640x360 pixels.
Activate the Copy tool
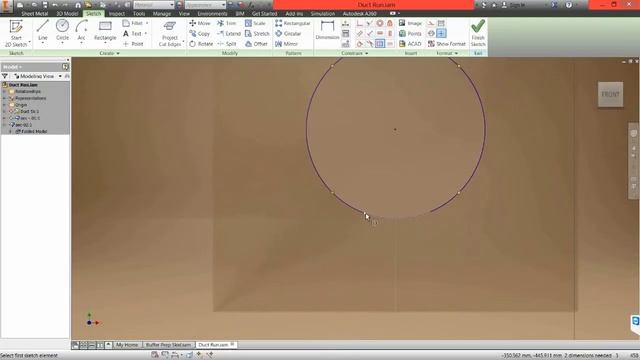point(200,33)
